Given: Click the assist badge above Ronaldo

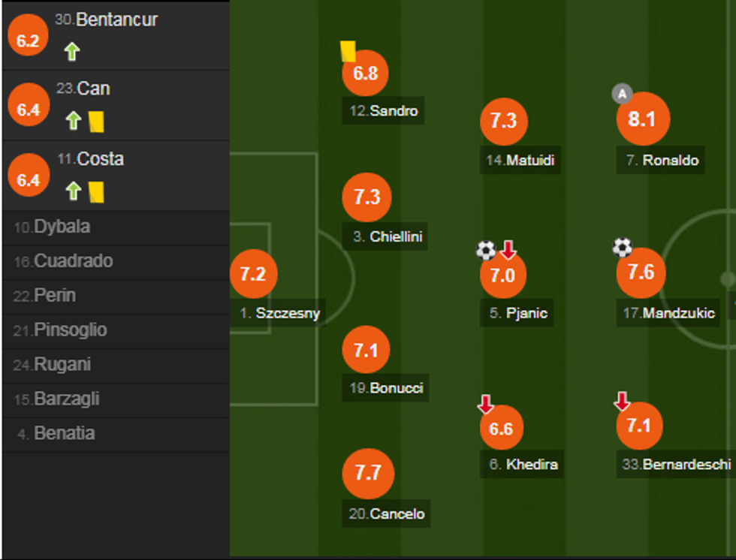Looking at the screenshot, I should [x=621, y=94].
